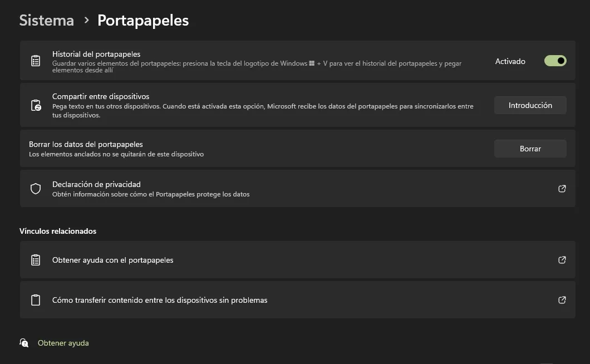The height and width of the screenshot is (364, 590).
Task: Open Obtener ayuda con el portapapeles
Action: click(113, 260)
